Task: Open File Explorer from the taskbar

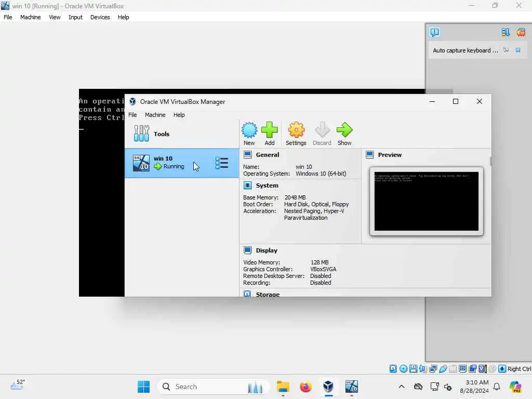Action: pos(283,387)
